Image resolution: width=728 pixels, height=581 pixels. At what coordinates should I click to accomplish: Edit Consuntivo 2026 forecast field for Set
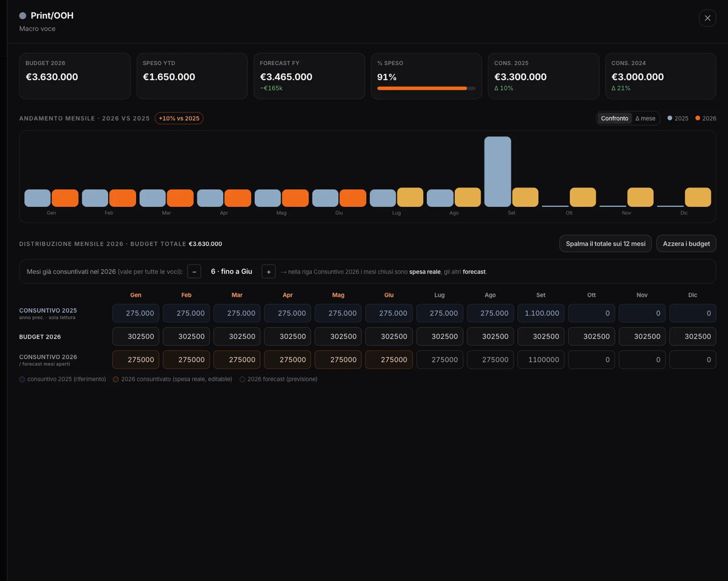pyautogui.click(x=541, y=360)
